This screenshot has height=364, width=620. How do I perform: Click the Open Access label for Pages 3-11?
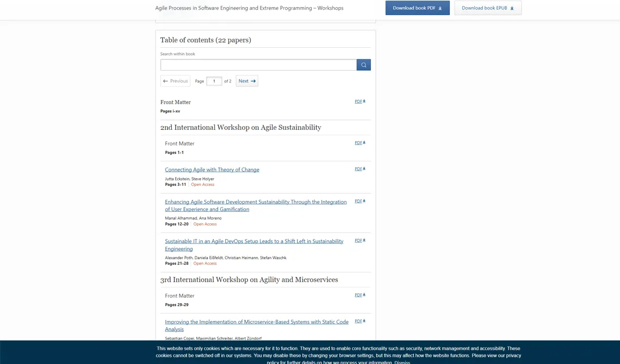click(202, 184)
